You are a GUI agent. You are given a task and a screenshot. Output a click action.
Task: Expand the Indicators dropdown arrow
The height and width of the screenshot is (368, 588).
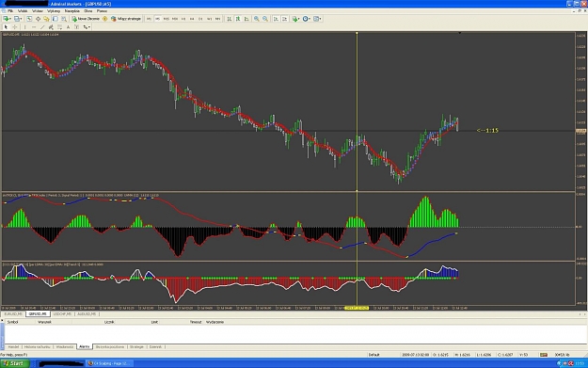[x=299, y=19]
